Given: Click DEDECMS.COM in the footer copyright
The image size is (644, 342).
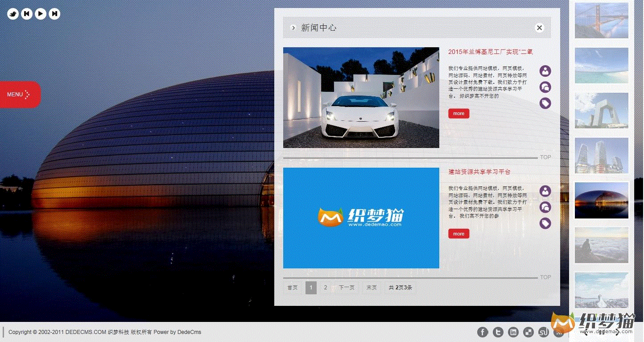Looking at the screenshot, I should [86, 332].
